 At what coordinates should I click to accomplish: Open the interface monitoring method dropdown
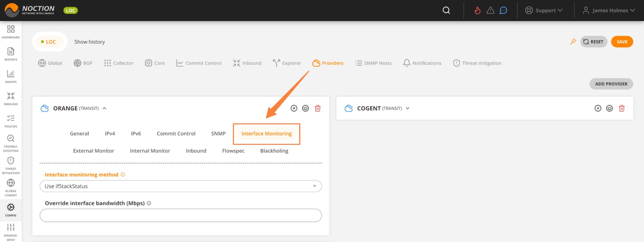click(x=180, y=186)
